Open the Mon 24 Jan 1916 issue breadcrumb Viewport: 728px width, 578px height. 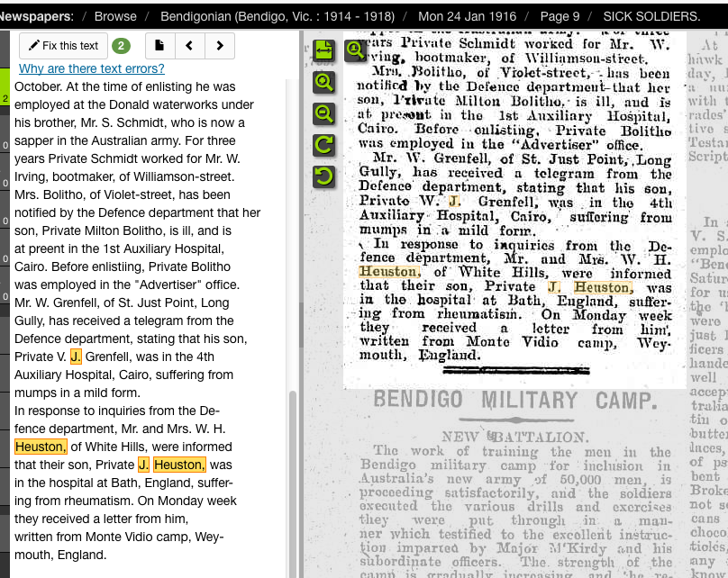click(x=467, y=17)
